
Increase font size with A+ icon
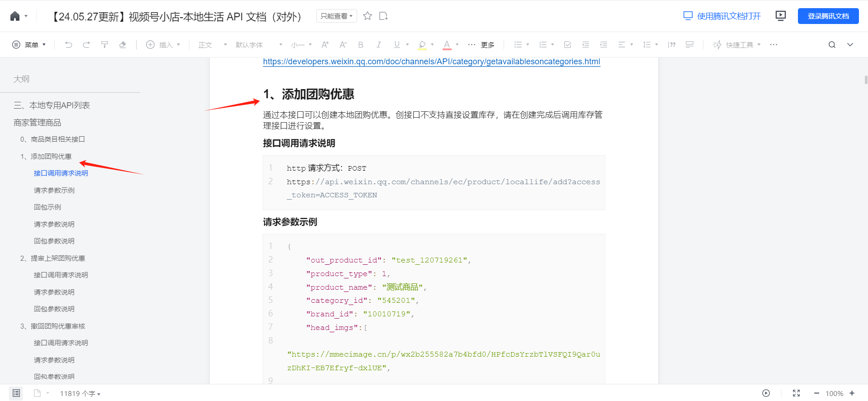(325, 45)
